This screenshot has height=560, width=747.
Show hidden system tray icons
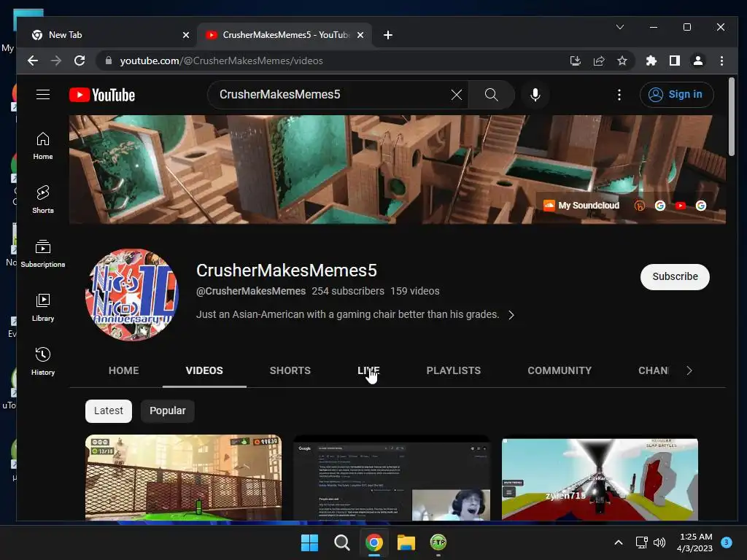(x=619, y=542)
